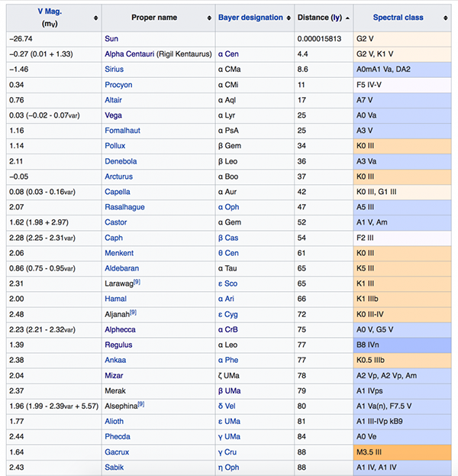
Task: Sort table by V Mag. column arrows
Action: (x=95, y=18)
